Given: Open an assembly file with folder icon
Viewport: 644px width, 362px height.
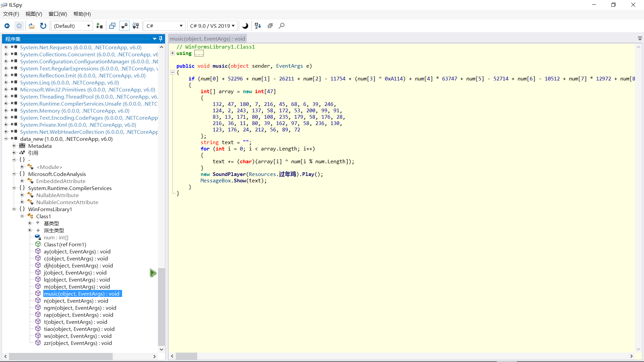Looking at the screenshot, I should click(32, 26).
